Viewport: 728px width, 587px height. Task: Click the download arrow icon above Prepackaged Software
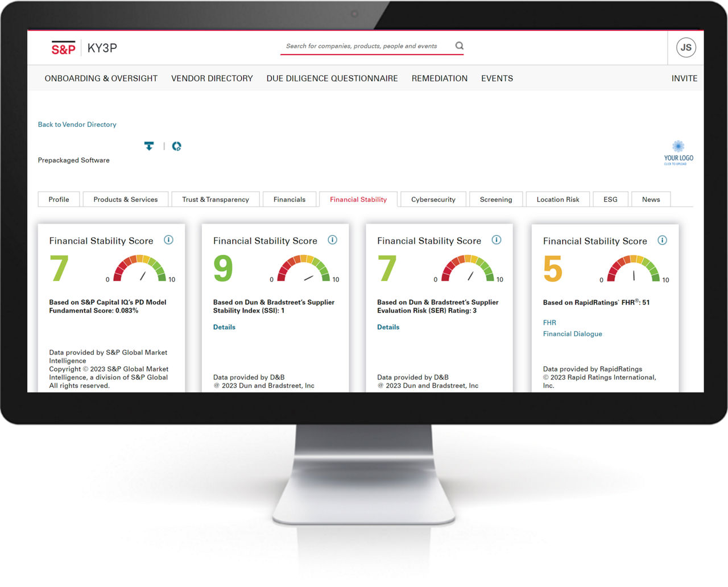tap(149, 146)
